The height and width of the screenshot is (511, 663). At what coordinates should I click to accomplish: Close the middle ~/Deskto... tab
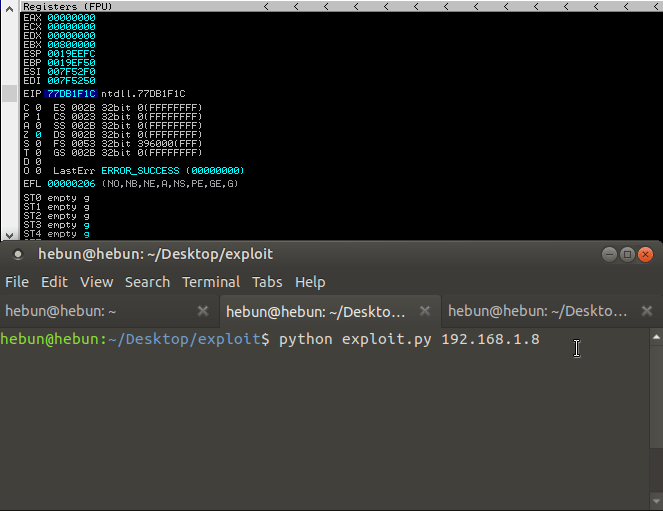click(425, 312)
